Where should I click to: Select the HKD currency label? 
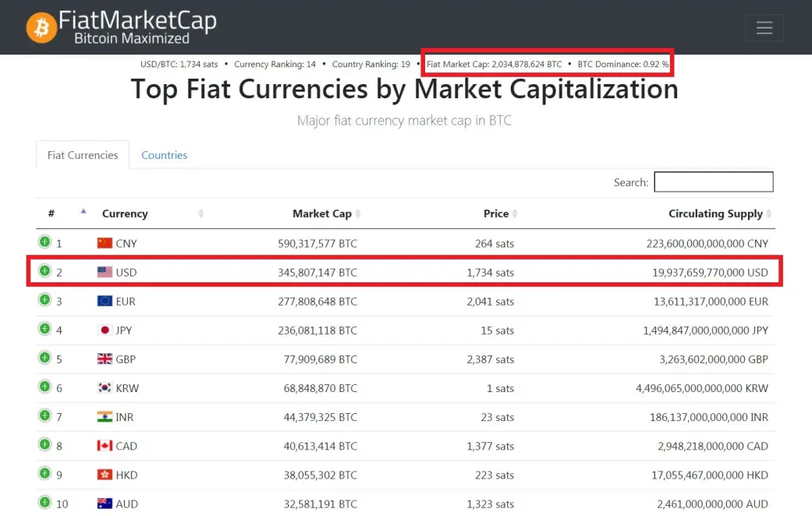[126, 475]
